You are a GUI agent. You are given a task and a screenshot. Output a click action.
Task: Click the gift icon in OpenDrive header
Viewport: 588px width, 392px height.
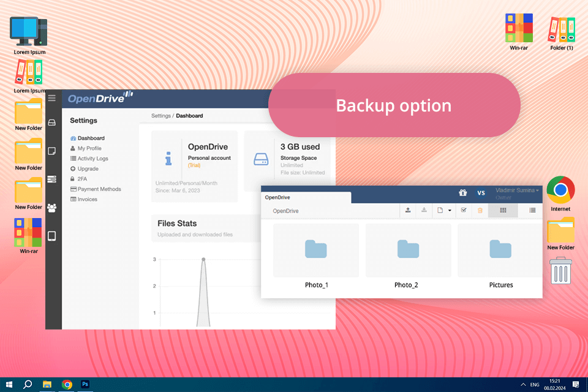coord(463,193)
